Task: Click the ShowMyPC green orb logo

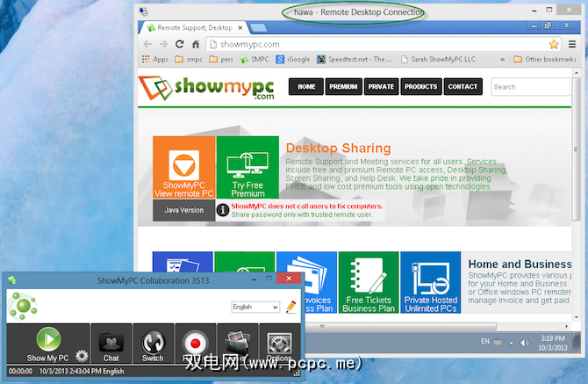Action: (23, 306)
